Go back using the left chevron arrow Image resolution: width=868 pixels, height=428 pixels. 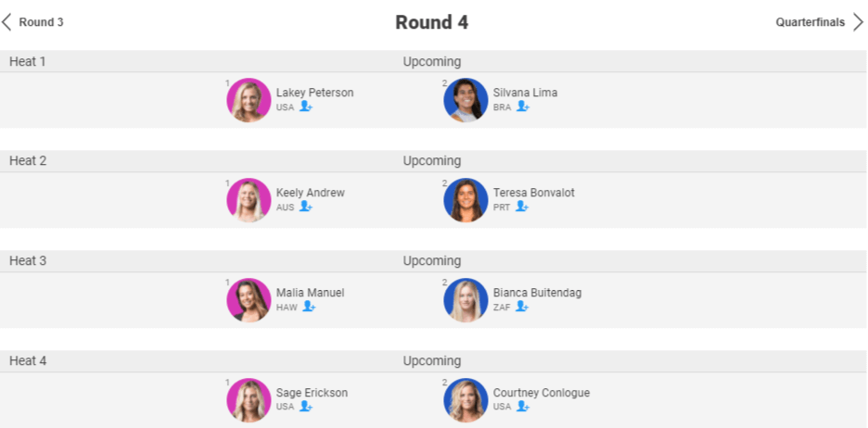[x=6, y=22]
